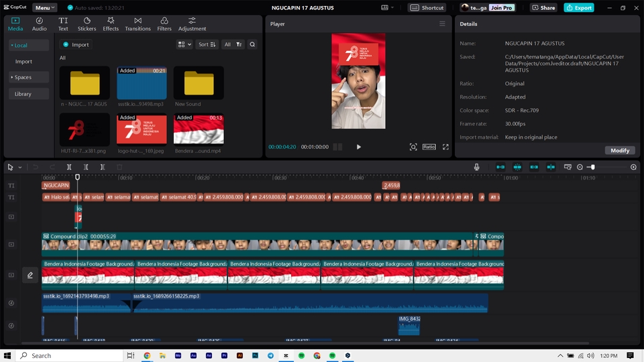Viewport: 644px width, 362px height.
Task: Expand the select tool mode arrow
Action: (19, 168)
